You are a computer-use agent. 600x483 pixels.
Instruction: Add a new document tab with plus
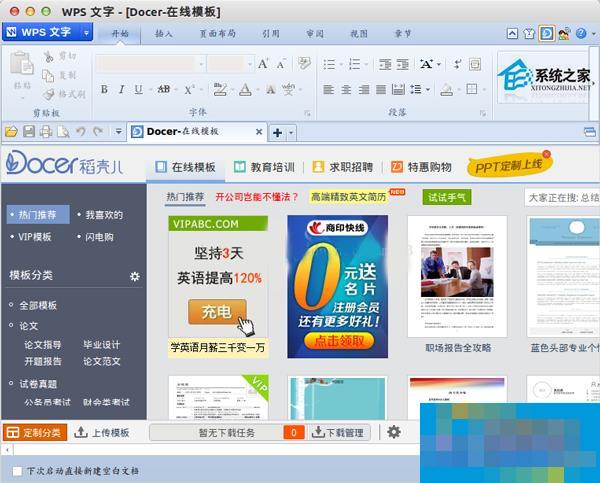(x=278, y=133)
